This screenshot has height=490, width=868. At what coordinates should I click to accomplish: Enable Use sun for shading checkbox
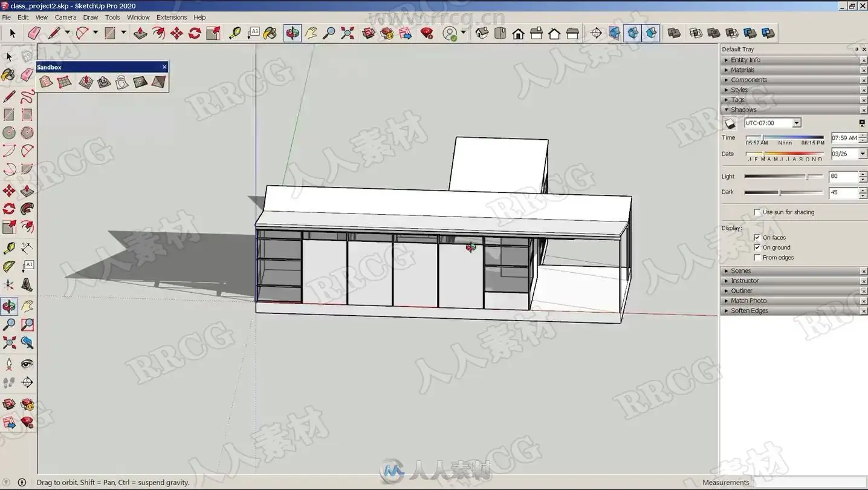[757, 212]
